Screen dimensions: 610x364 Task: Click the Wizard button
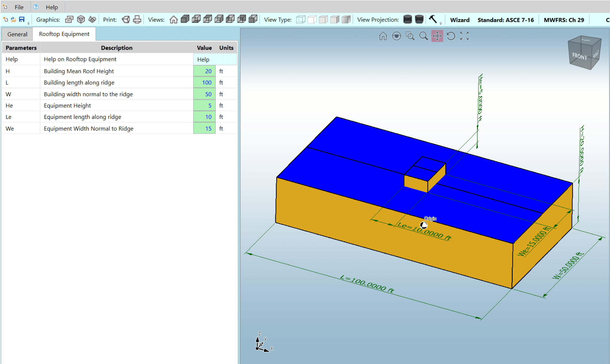point(460,20)
